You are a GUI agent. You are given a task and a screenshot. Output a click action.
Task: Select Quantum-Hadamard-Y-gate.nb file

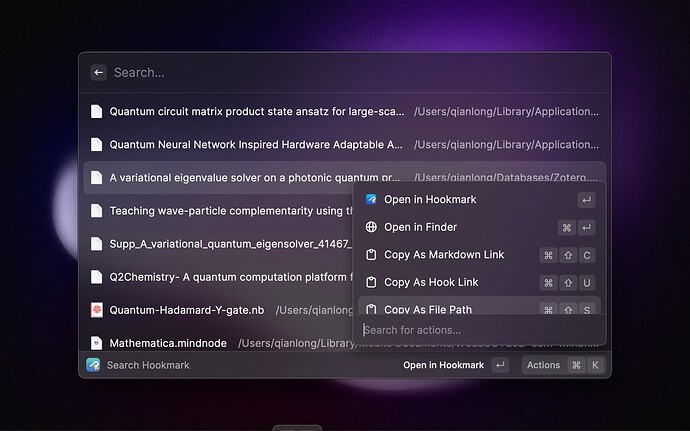(219, 310)
